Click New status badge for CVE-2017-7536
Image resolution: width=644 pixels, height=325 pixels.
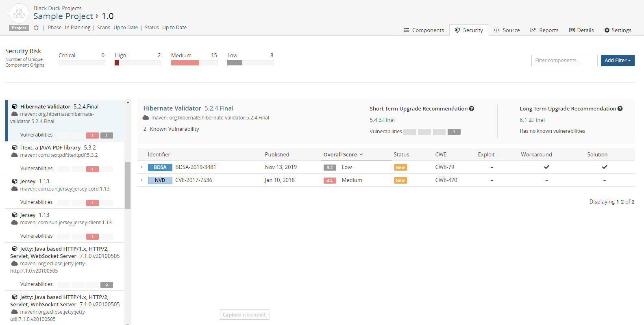[x=400, y=180]
